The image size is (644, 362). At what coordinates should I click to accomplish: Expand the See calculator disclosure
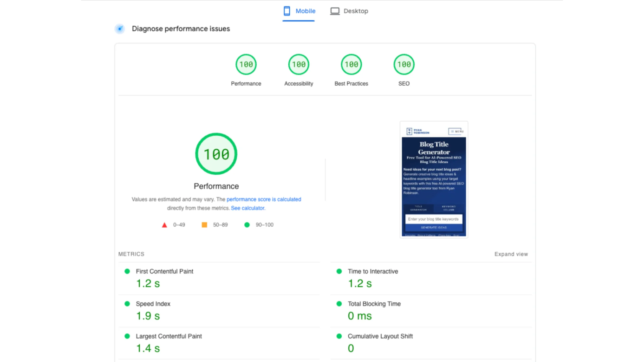click(248, 208)
